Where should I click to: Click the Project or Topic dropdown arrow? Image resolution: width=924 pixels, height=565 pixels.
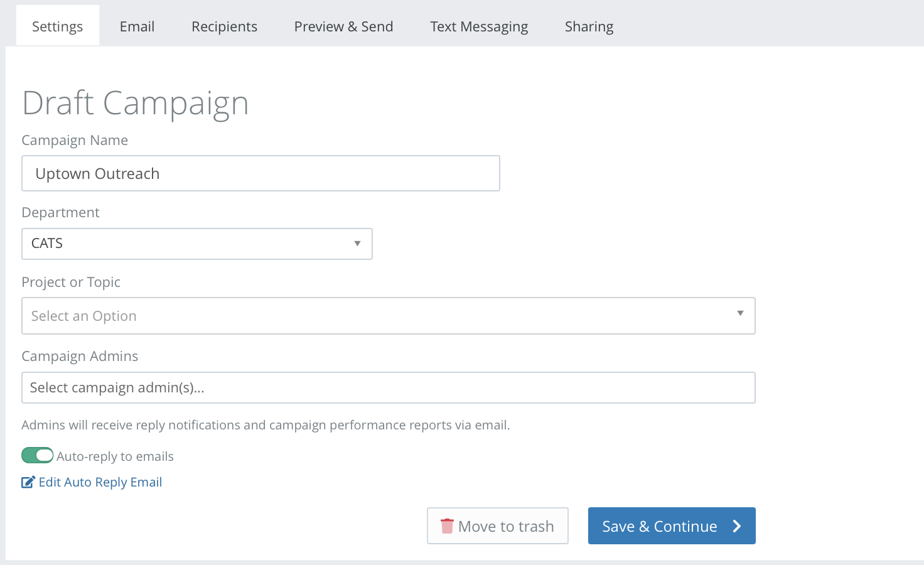740,313
